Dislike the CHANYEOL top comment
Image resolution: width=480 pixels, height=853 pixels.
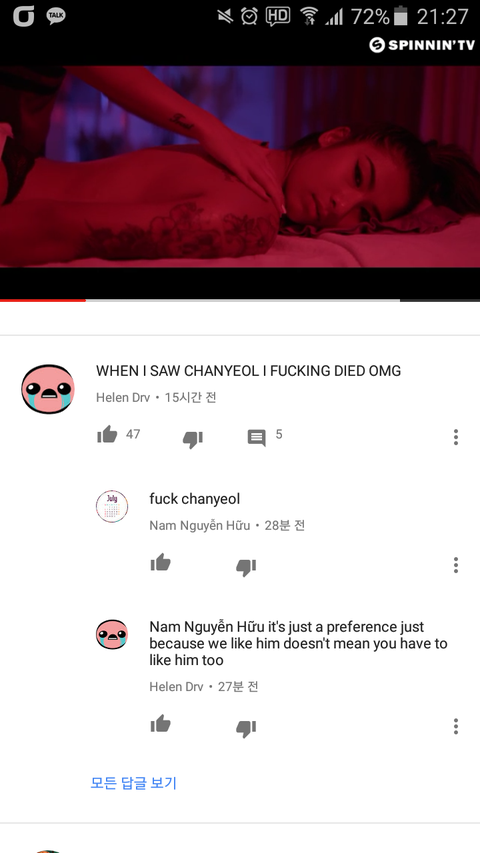click(193, 438)
